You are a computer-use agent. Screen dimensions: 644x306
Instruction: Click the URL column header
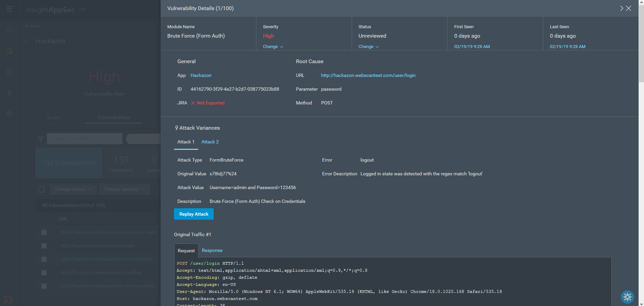point(63,219)
